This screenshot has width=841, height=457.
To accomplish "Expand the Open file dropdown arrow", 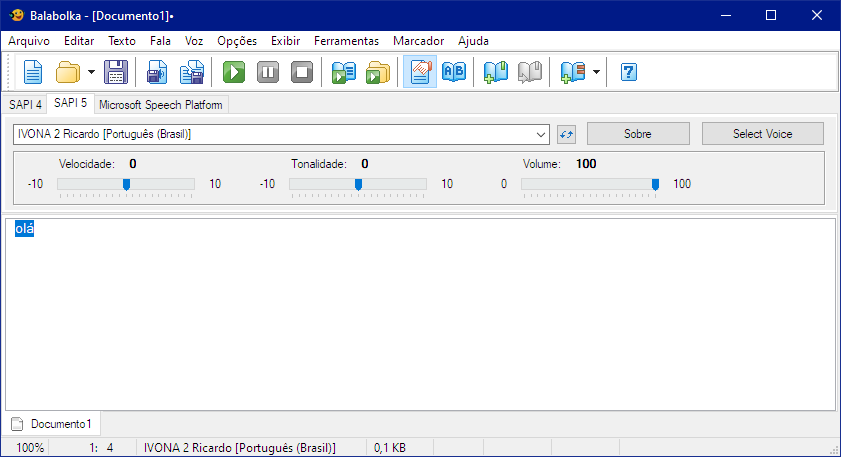I will click(91, 72).
